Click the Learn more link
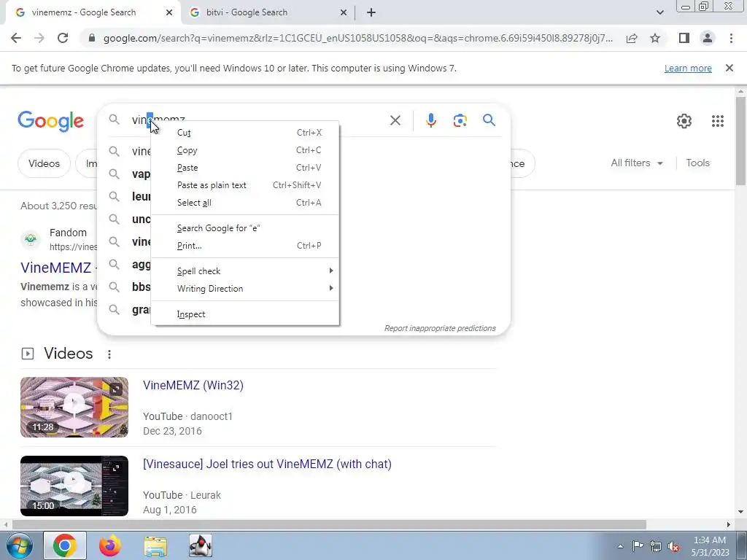Screen dimensions: 747x560 click(688, 68)
